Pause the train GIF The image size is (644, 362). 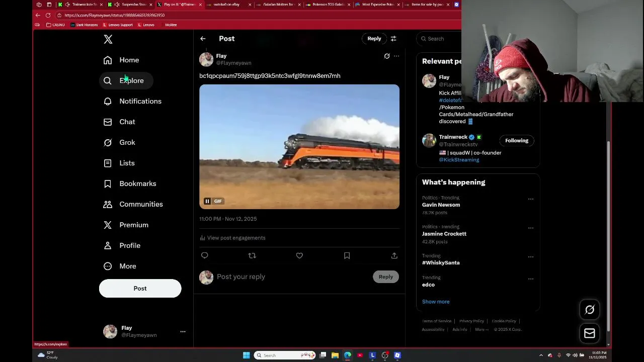click(207, 201)
